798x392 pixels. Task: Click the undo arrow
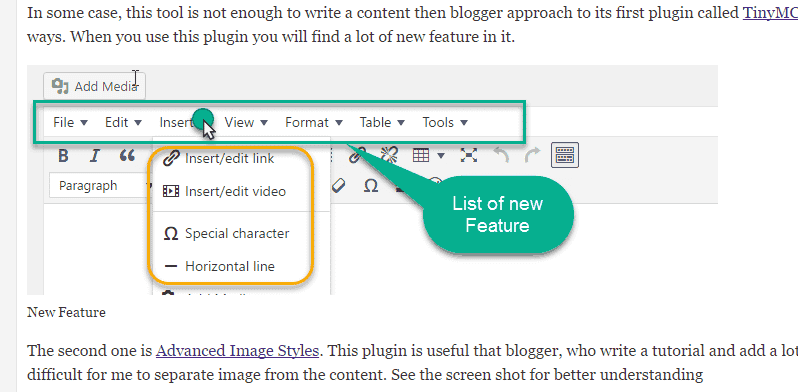501,155
